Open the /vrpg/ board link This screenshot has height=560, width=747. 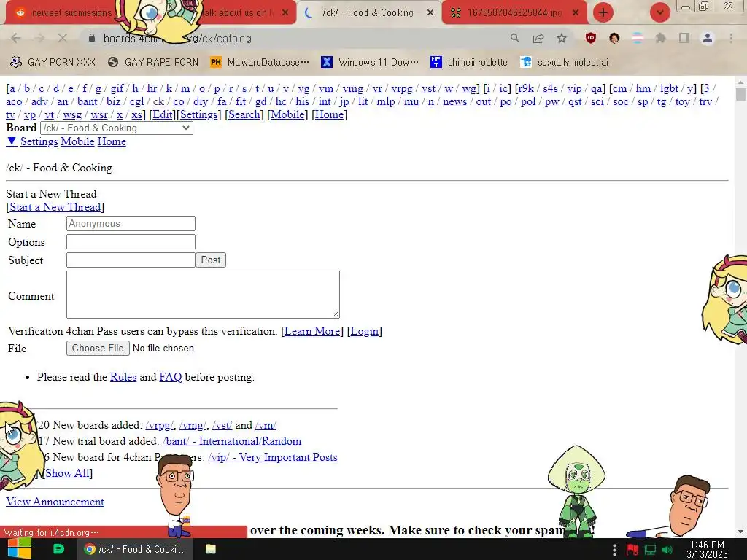(160, 425)
